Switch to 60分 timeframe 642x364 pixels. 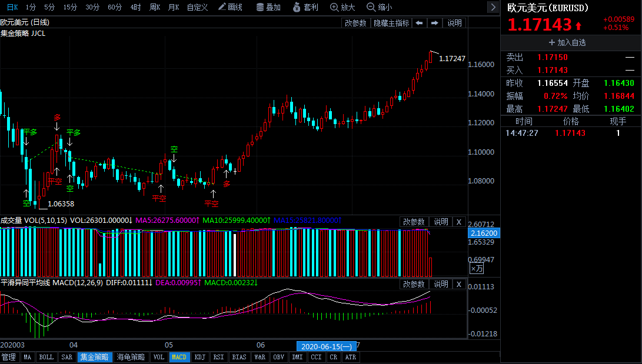click(x=115, y=7)
